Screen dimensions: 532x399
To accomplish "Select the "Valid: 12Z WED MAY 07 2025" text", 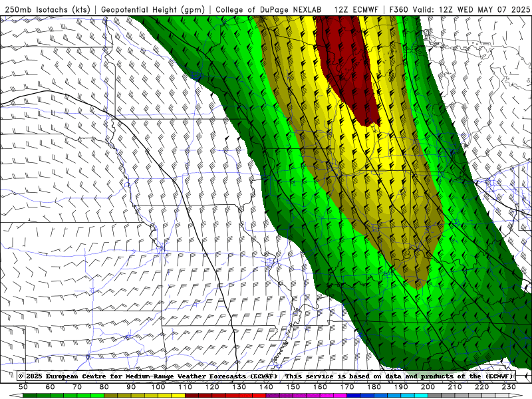I will click(x=471, y=9).
